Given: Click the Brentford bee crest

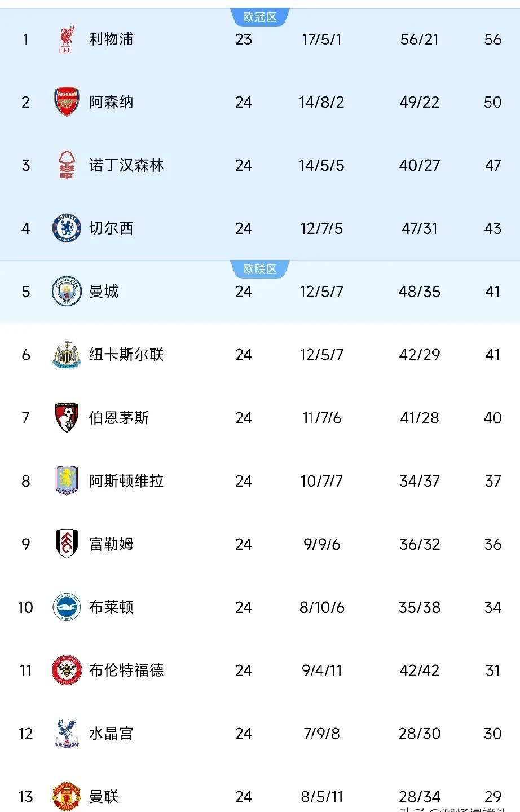Looking at the screenshot, I should click(67, 670).
